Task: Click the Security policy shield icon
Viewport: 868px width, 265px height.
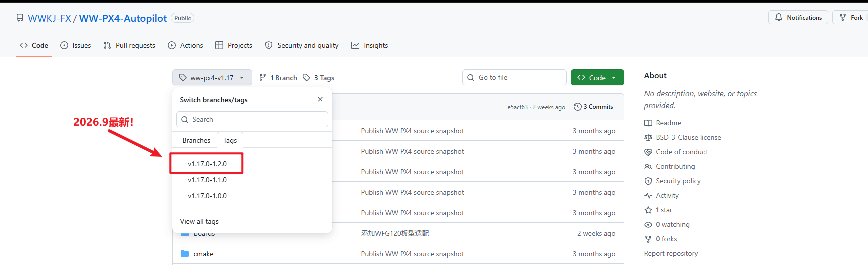Action: point(648,181)
